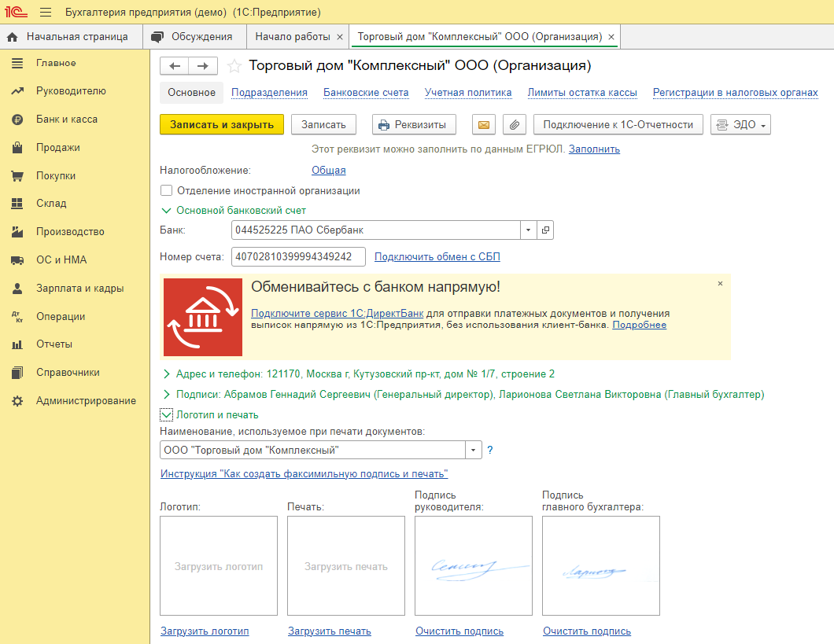This screenshot has width=834, height=644.
Task: Open the Учетная политика link tab
Action: click(468, 93)
